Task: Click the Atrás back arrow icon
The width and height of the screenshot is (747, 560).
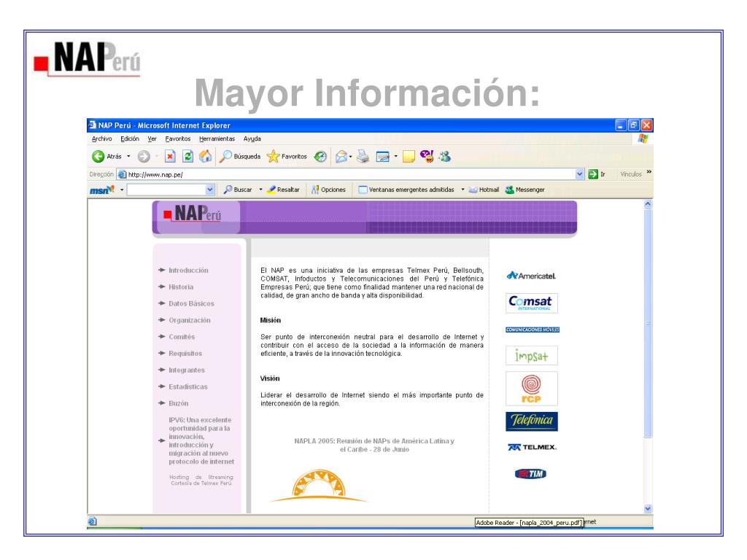Action: pos(98,156)
